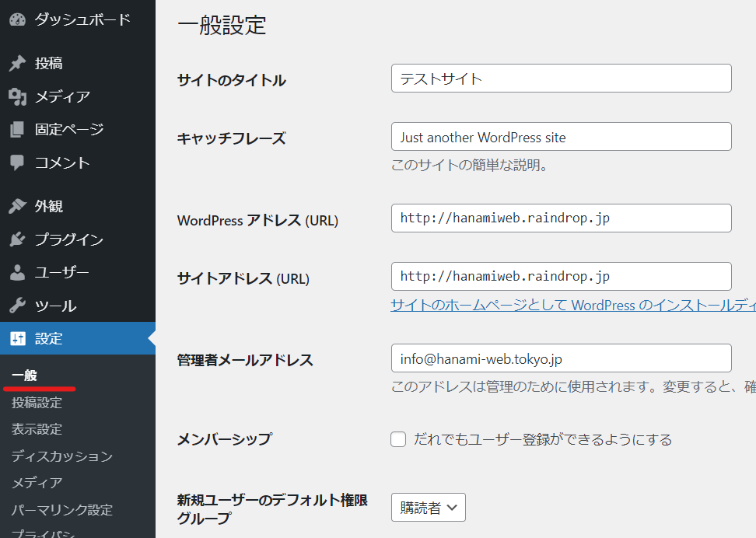
Task: Open 投稿設定 in the settings submenu
Action: coord(37,403)
